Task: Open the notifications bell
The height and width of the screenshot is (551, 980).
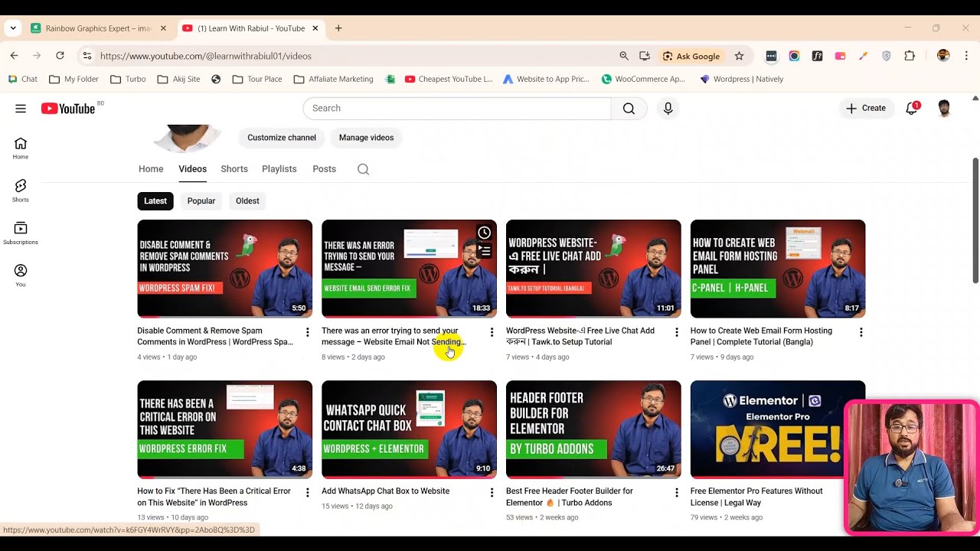Action: pos(911,109)
